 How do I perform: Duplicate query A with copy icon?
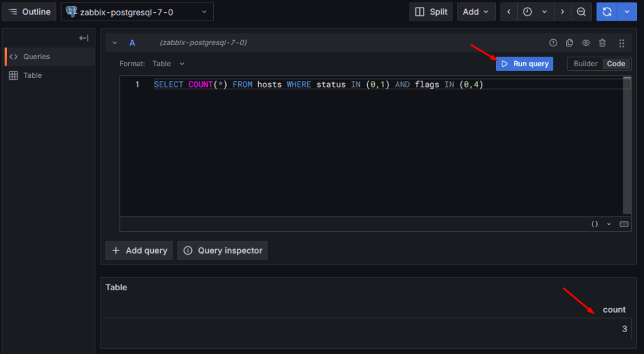pyautogui.click(x=569, y=43)
